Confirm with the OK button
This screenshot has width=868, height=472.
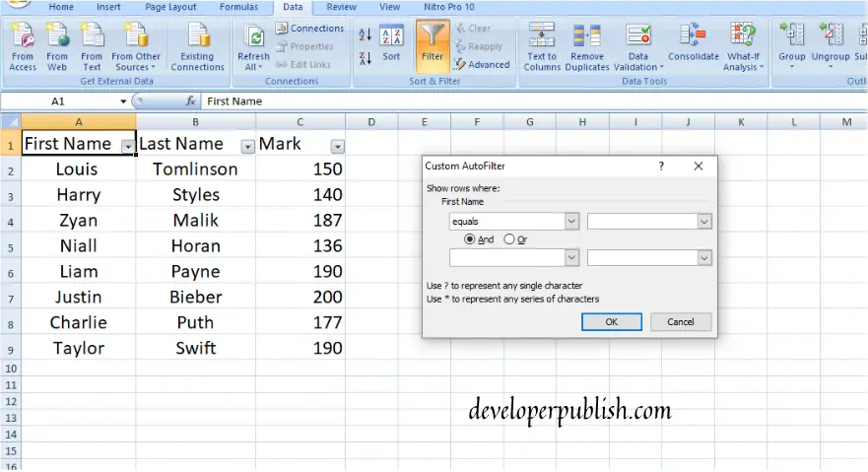tap(612, 322)
